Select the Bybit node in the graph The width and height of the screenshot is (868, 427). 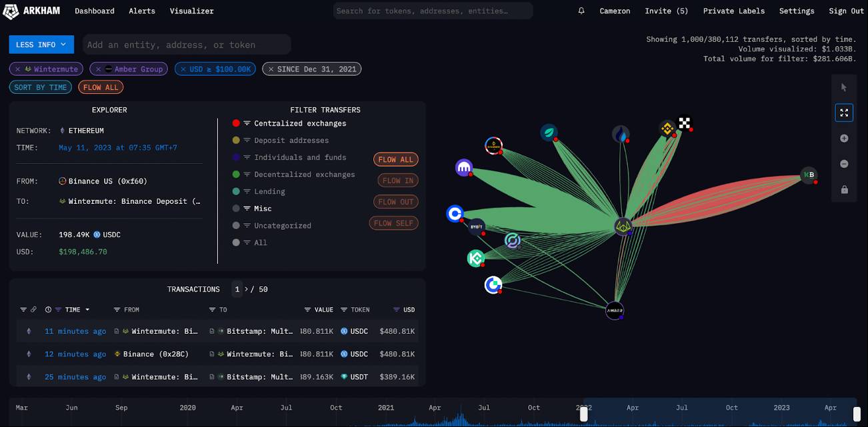tap(477, 227)
